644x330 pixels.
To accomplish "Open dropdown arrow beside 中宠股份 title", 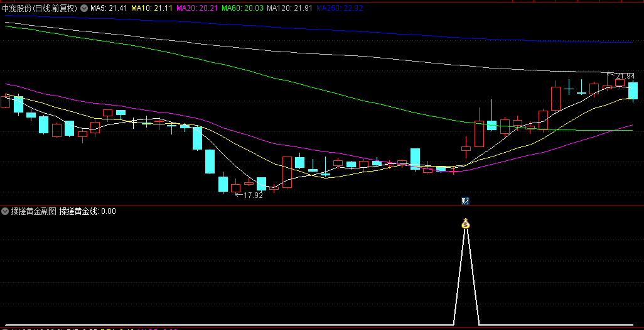I will [x=84, y=8].
